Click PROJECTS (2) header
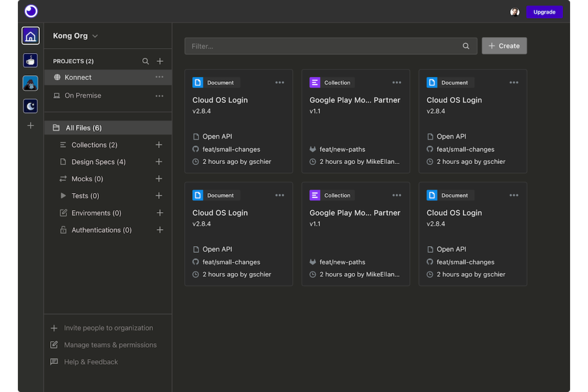 pyautogui.click(x=73, y=61)
